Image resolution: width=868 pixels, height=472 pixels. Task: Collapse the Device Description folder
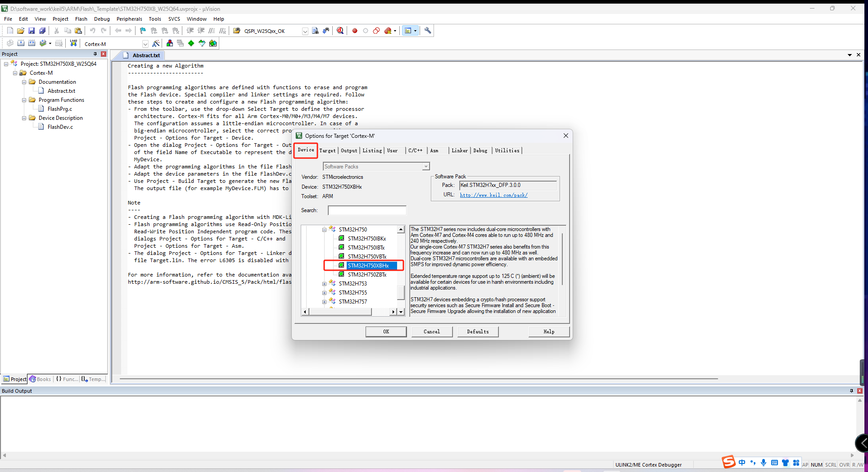(x=24, y=118)
